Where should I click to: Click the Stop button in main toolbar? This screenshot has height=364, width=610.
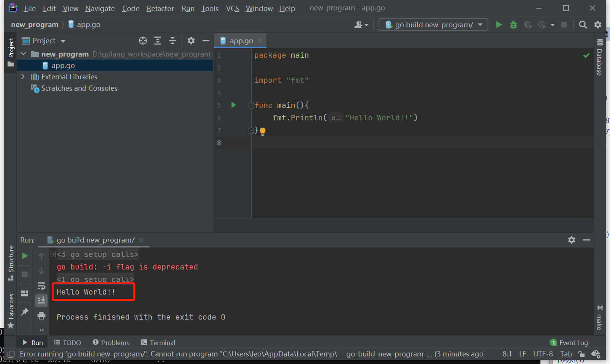pos(564,25)
